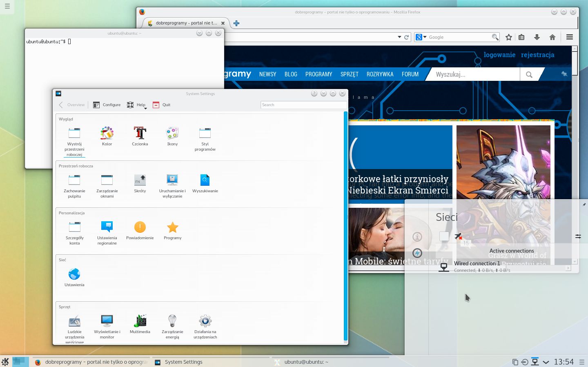588x367 pixels.
Task: Open the Czcionka font settings
Action: pyautogui.click(x=140, y=136)
